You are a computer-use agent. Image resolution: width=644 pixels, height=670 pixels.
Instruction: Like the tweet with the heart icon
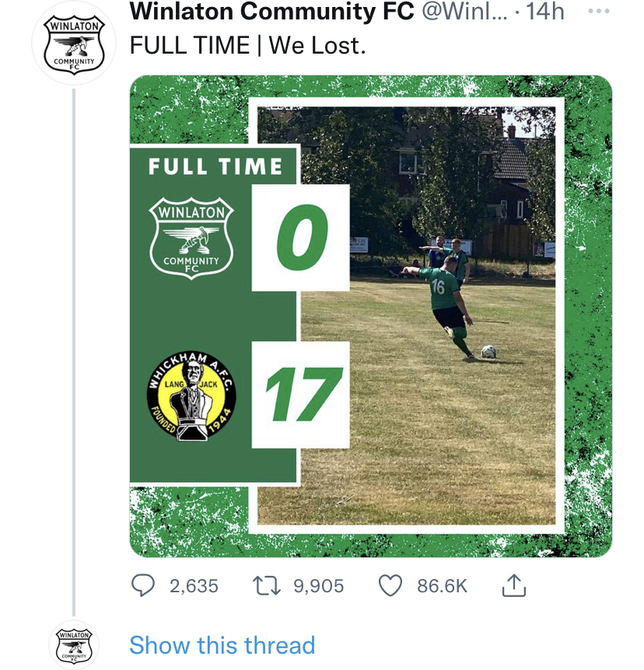390,585
